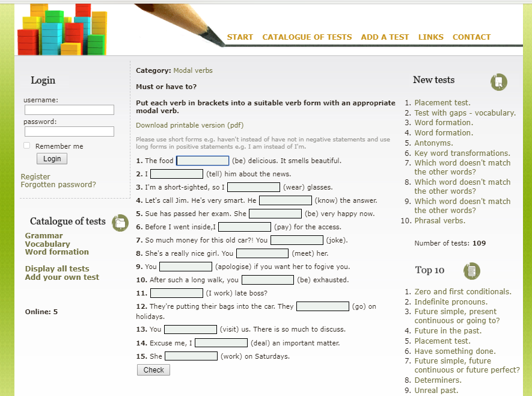Viewport: 532px width, 396px height.
Task: Open New tests item 4 'Word formation.'
Action: [x=444, y=133]
